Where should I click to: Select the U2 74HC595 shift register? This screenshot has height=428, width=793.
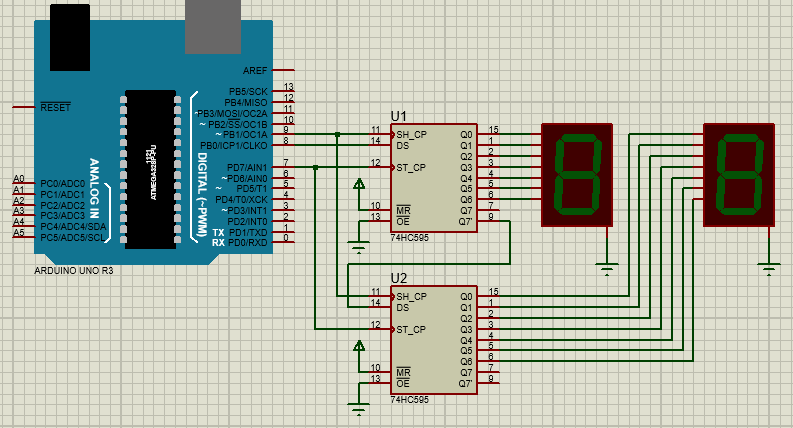(x=433, y=340)
